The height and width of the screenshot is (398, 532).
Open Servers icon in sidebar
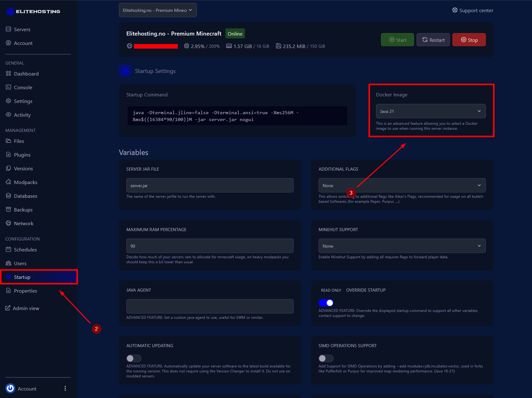[x=8, y=29]
